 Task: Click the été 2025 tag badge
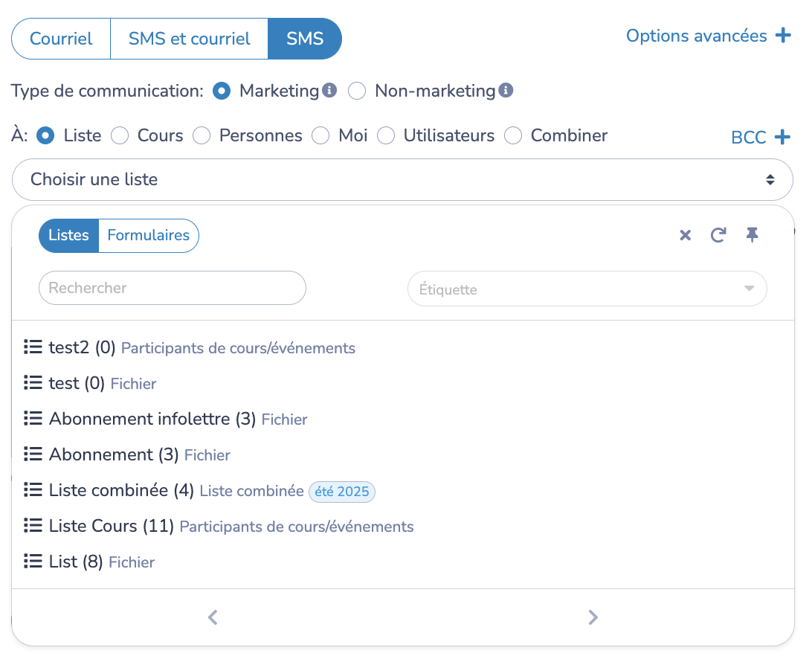[x=342, y=491]
